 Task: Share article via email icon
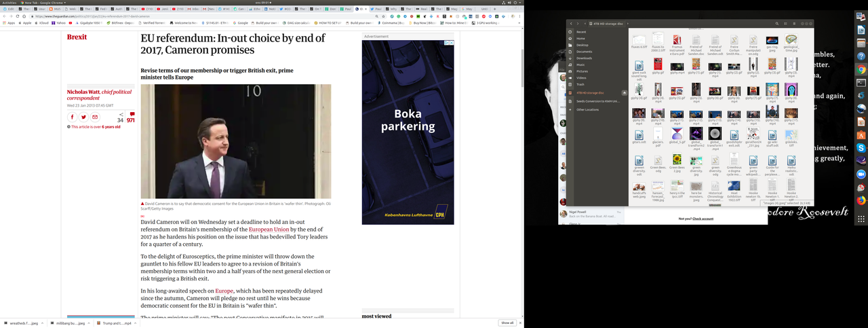coord(95,117)
